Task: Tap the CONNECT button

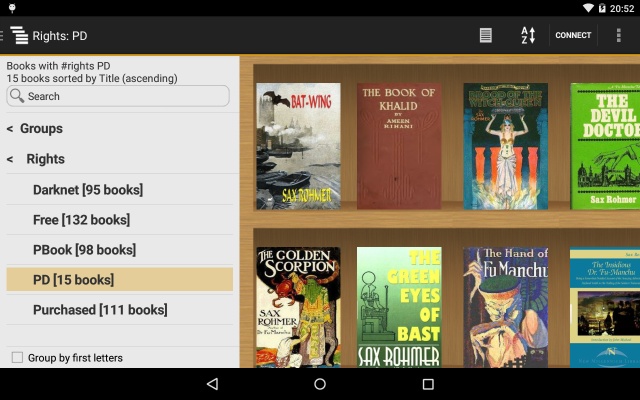Action: pyautogui.click(x=573, y=36)
